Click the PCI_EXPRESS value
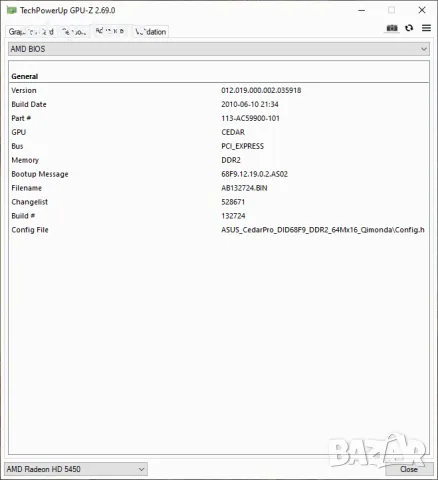 click(x=242, y=146)
